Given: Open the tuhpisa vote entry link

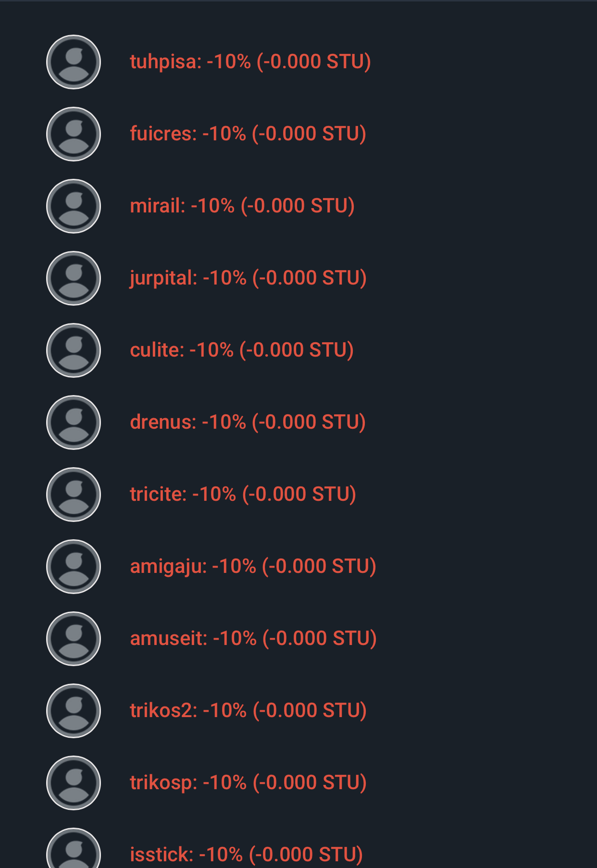Looking at the screenshot, I should pos(250,62).
